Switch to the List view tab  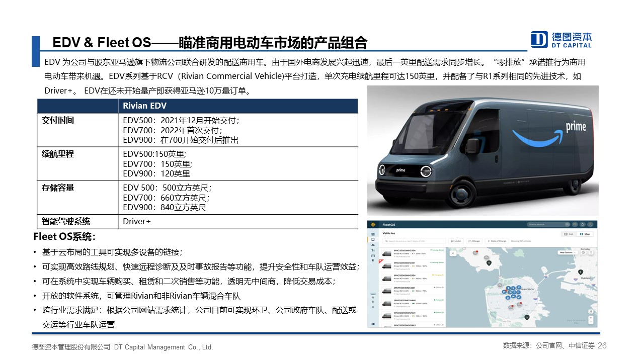pyautogui.click(x=569, y=234)
